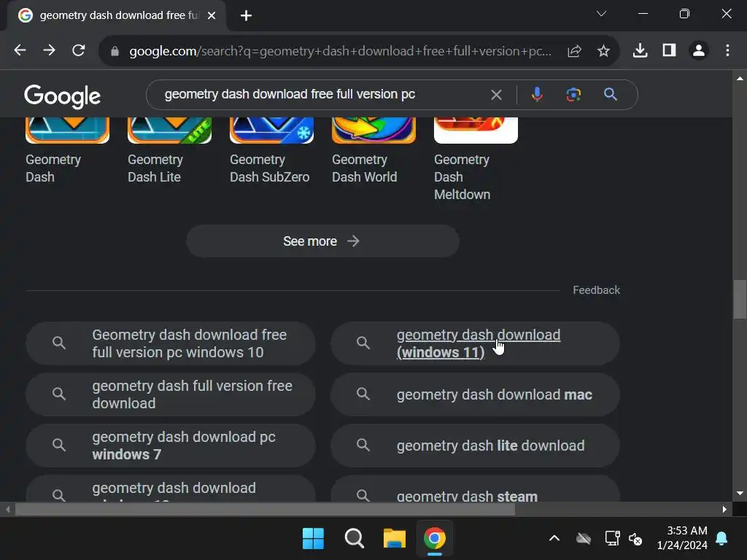Viewport: 747px width, 560px height.
Task: Open Chrome three-dot menu
Action: [x=727, y=50]
